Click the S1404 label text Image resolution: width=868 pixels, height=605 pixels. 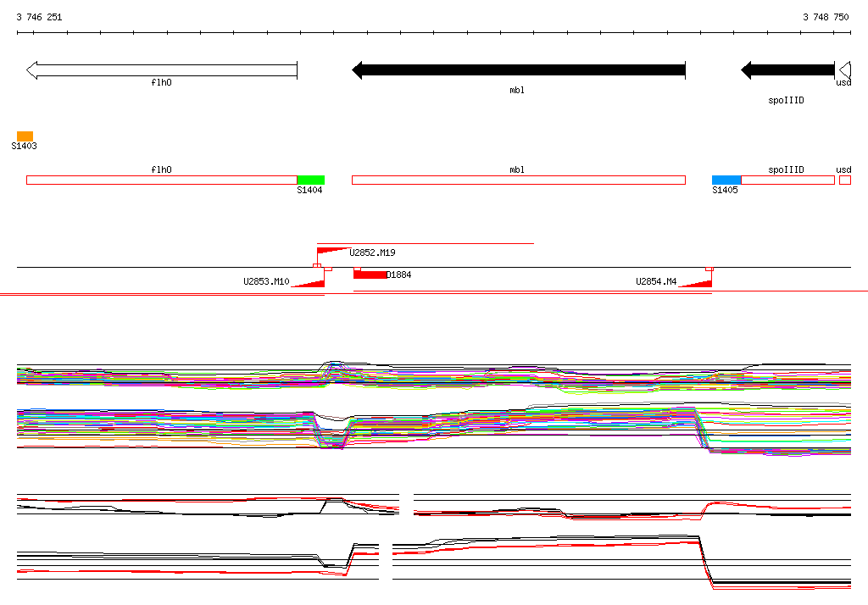coord(309,190)
